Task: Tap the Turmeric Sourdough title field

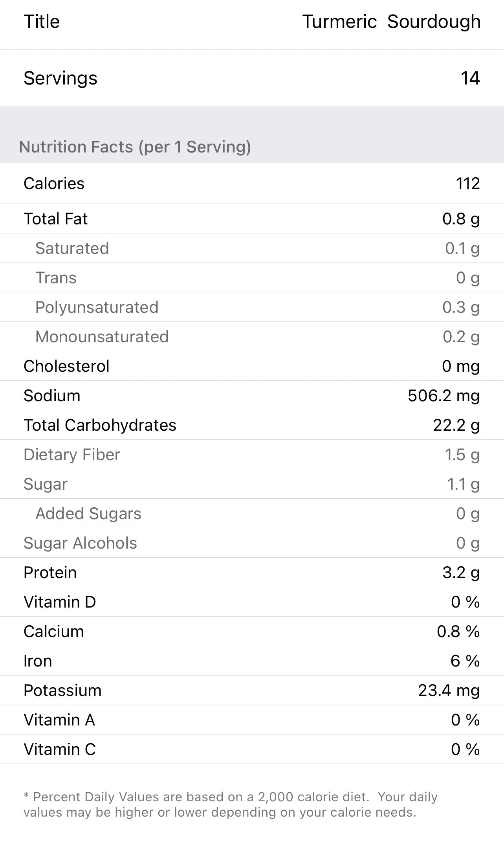Action: click(x=391, y=22)
